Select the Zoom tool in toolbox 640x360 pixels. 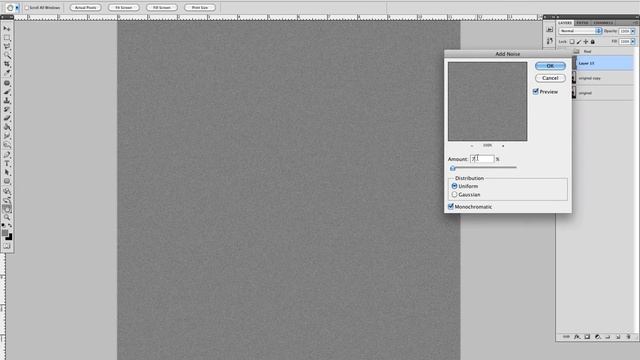click(x=7, y=218)
